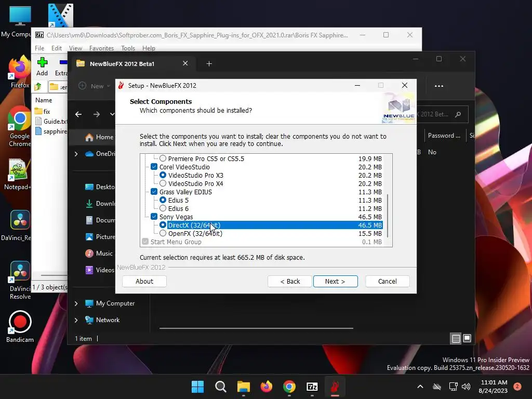Switch Explorer to details view icon
The width and height of the screenshot is (532, 399).
coord(456,338)
